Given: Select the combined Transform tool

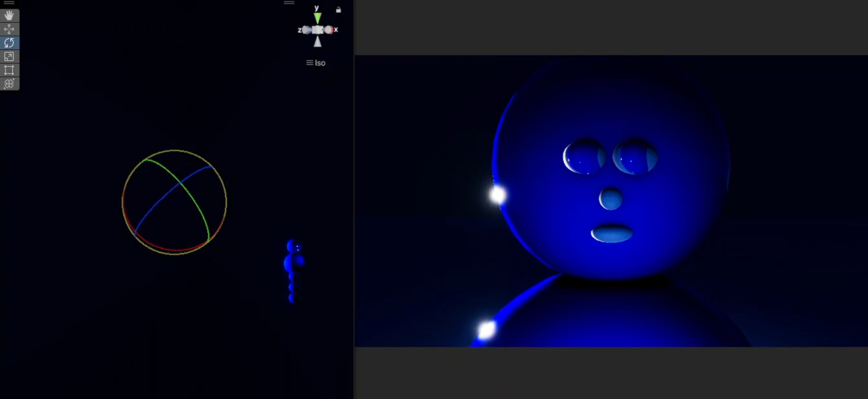Looking at the screenshot, I should [9, 84].
